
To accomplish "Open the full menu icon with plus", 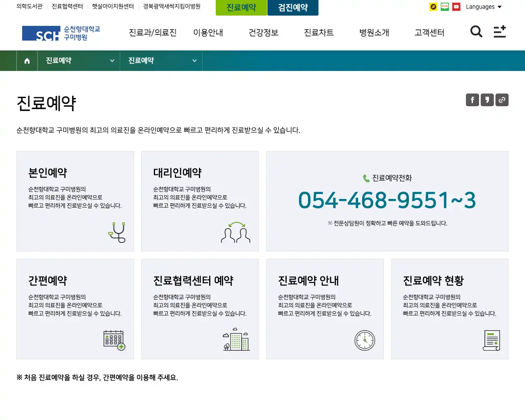I will [x=500, y=32].
